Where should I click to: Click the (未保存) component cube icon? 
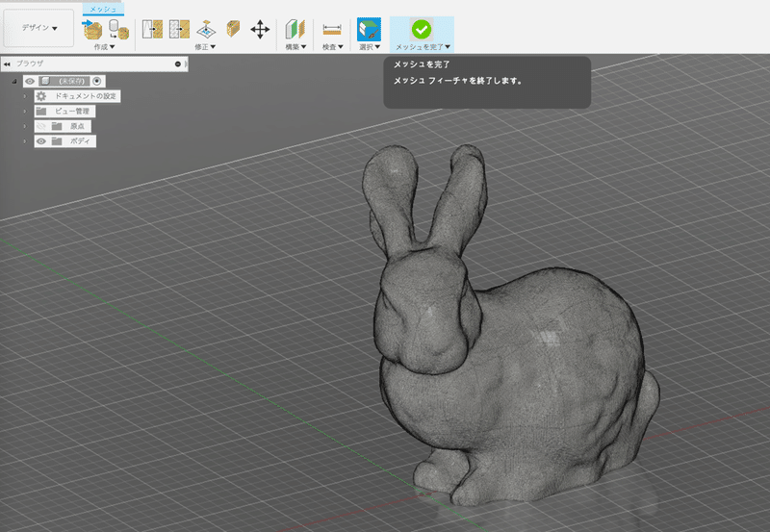point(45,81)
